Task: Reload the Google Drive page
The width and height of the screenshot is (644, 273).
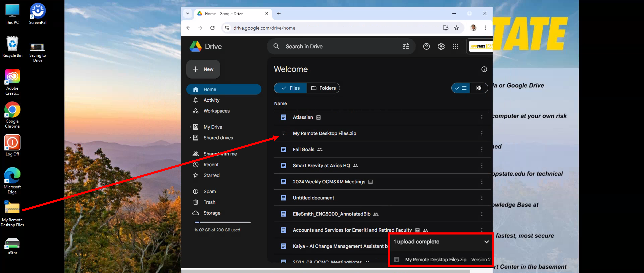Action: pos(212,28)
